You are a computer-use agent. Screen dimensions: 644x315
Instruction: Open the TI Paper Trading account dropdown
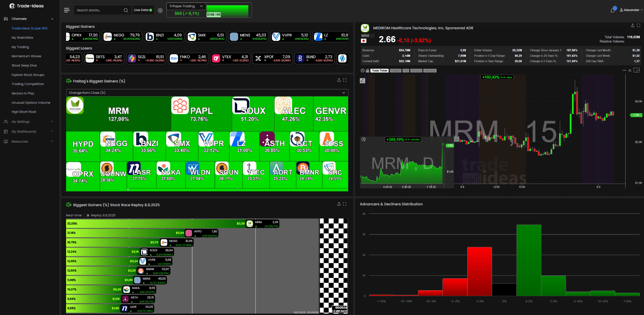coord(186,6)
